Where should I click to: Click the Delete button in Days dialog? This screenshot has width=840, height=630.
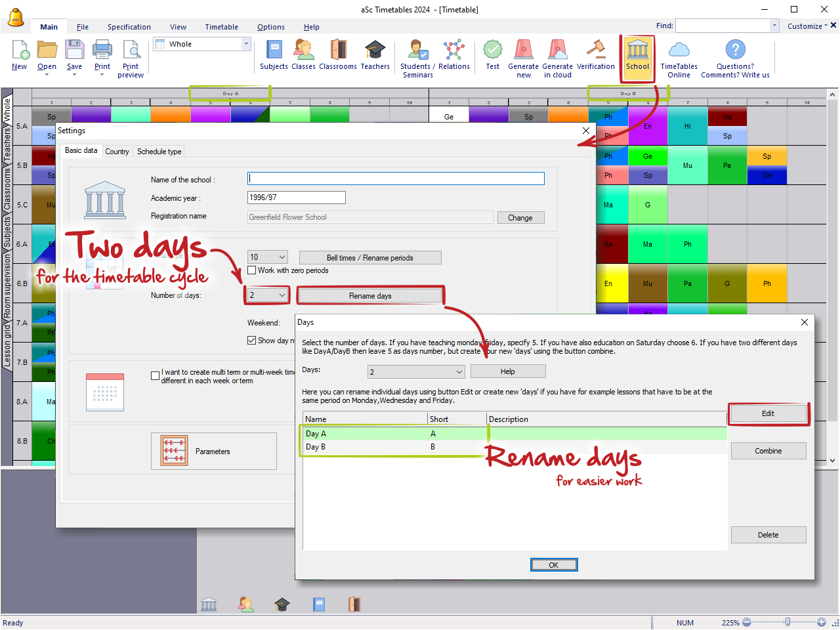point(768,535)
